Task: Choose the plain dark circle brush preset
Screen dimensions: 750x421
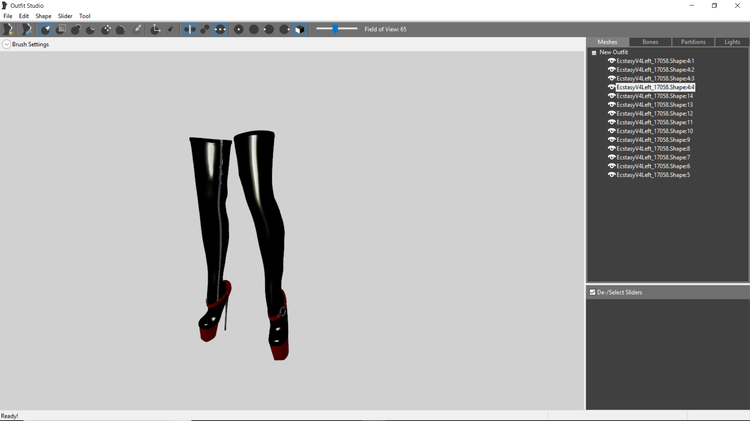Action: pos(254,29)
